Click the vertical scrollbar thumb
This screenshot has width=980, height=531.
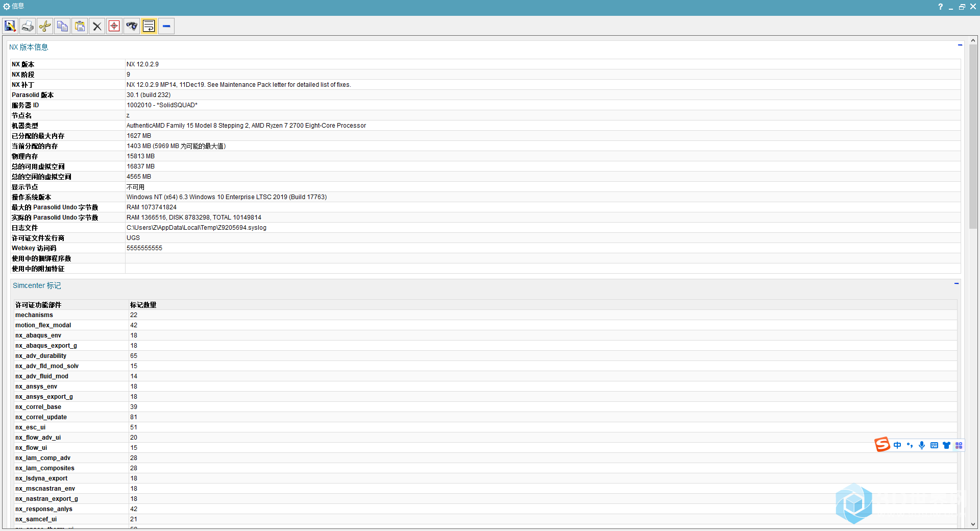[x=973, y=137]
